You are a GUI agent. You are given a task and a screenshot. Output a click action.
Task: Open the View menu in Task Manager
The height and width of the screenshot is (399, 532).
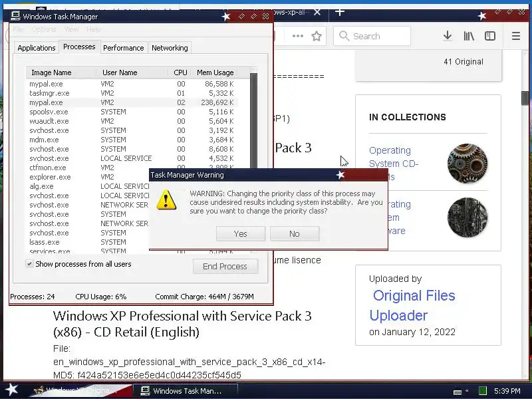point(71,29)
